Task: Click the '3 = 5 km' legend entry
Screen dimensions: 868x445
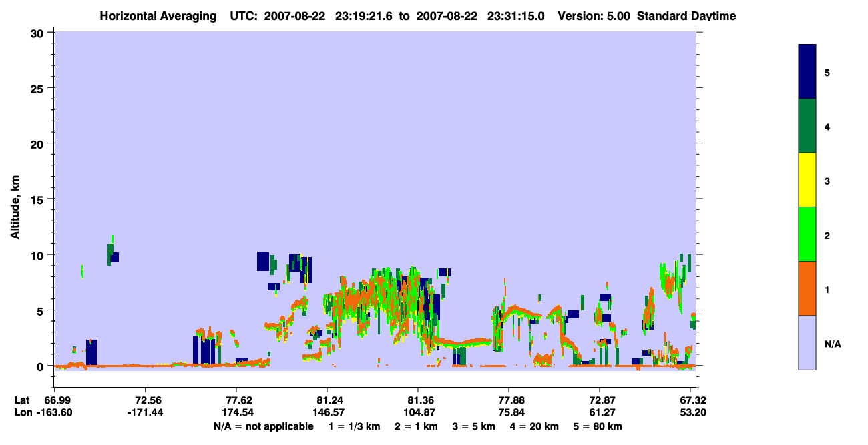Action: coord(473,426)
